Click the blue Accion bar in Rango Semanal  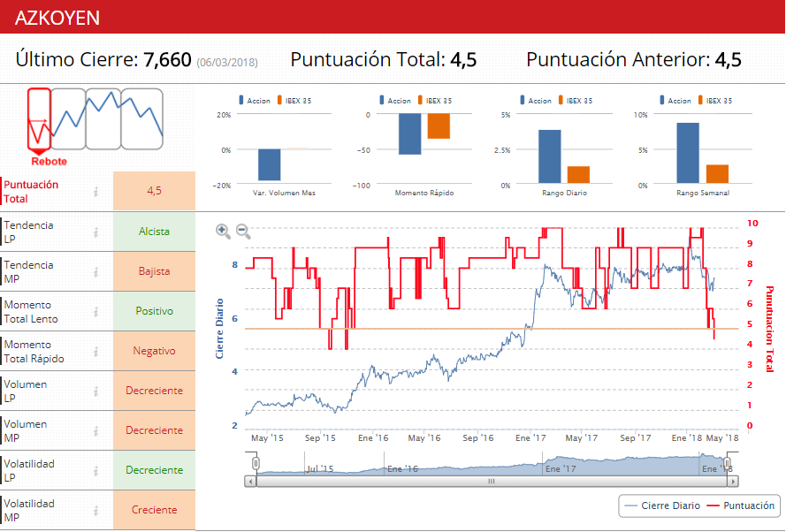688,153
